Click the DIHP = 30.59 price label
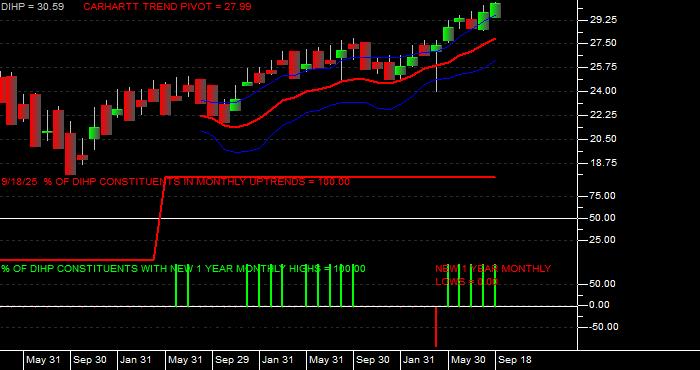700x370 pixels. point(32,7)
